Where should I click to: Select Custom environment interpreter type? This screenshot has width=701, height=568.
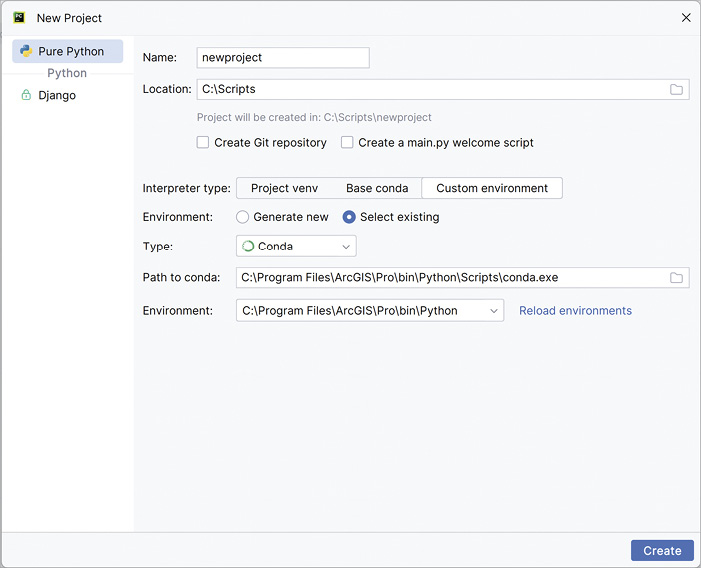pyautogui.click(x=492, y=188)
